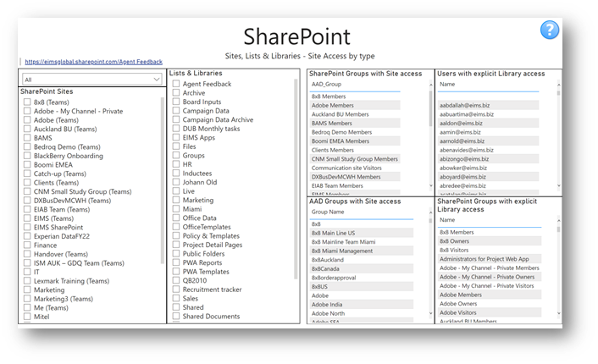This screenshot has width=598, height=364.
Task: Check the Inductees library checkbox
Action: (176, 173)
